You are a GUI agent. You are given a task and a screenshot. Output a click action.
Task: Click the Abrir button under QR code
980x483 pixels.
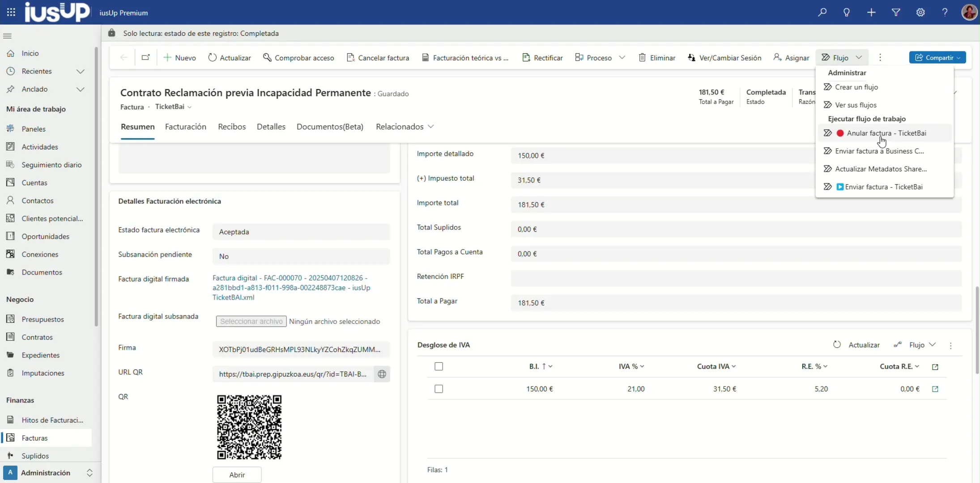(x=237, y=475)
